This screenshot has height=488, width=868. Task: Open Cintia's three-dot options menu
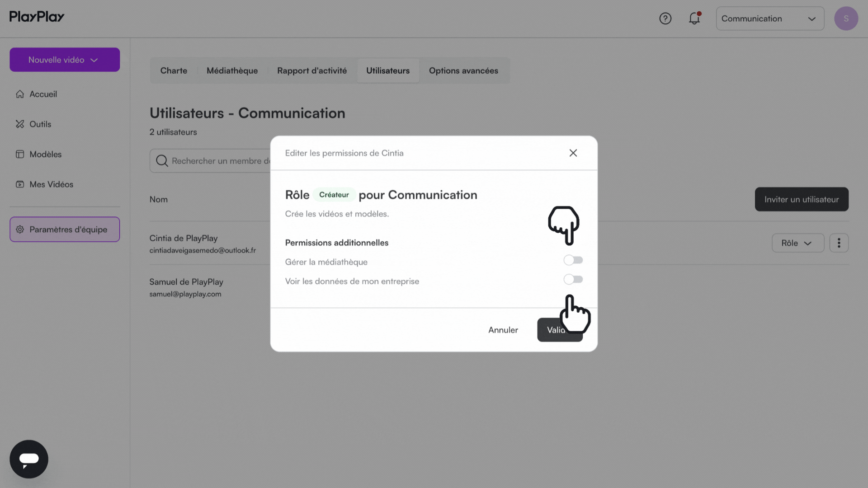point(839,243)
